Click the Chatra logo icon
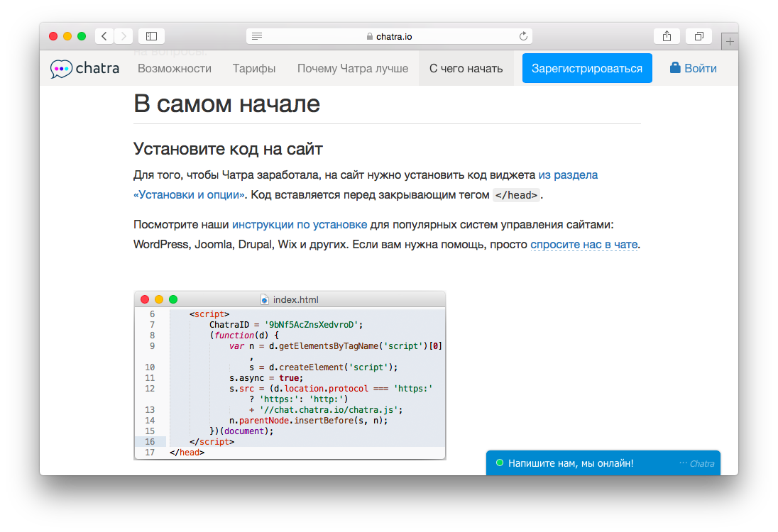778x532 pixels. pyautogui.click(x=61, y=69)
